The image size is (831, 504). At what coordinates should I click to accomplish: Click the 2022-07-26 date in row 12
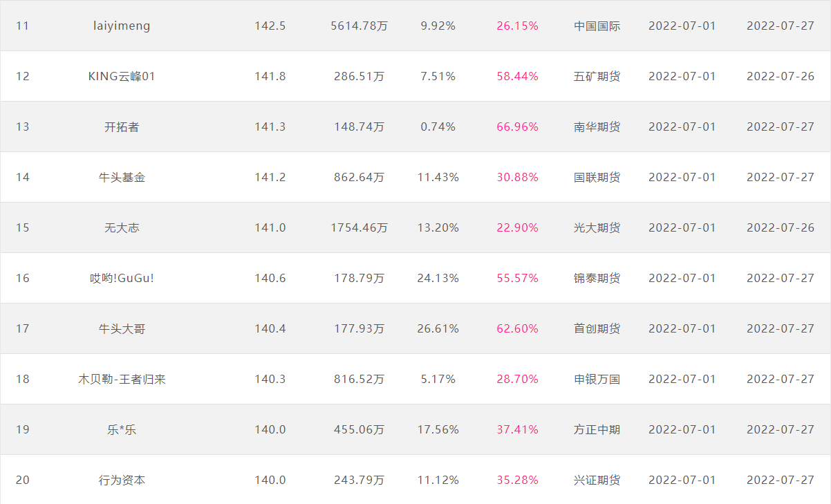pyautogui.click(x=781, y=77)
